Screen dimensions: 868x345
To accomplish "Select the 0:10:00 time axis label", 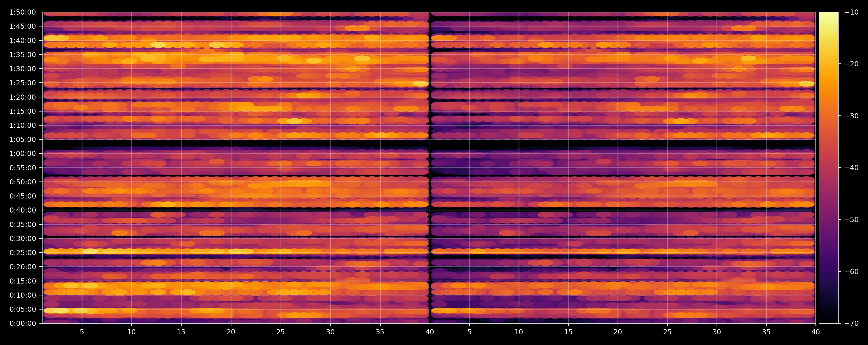I will [x=22, y=295].
